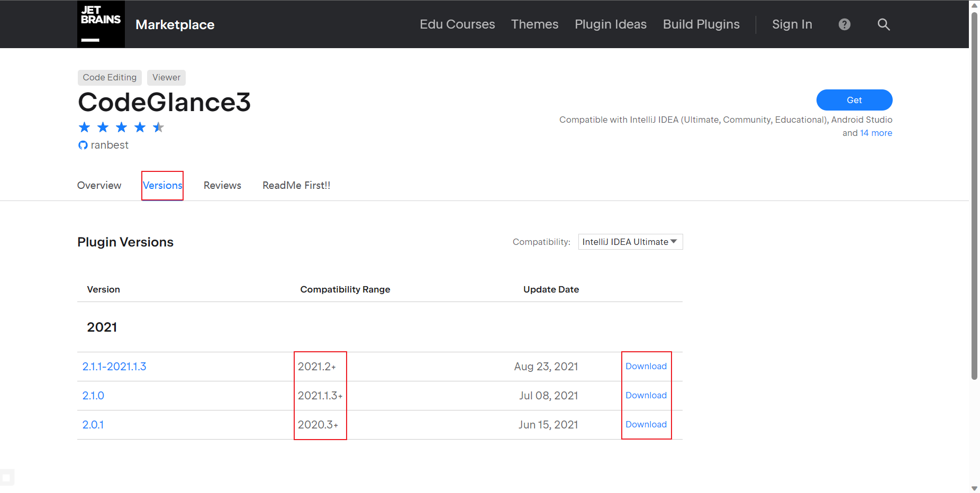This screenshot has width=980, height=493.
Task: Select the ReadMe First!! tab
Action: pyautogui.click(x=296, y=186)
